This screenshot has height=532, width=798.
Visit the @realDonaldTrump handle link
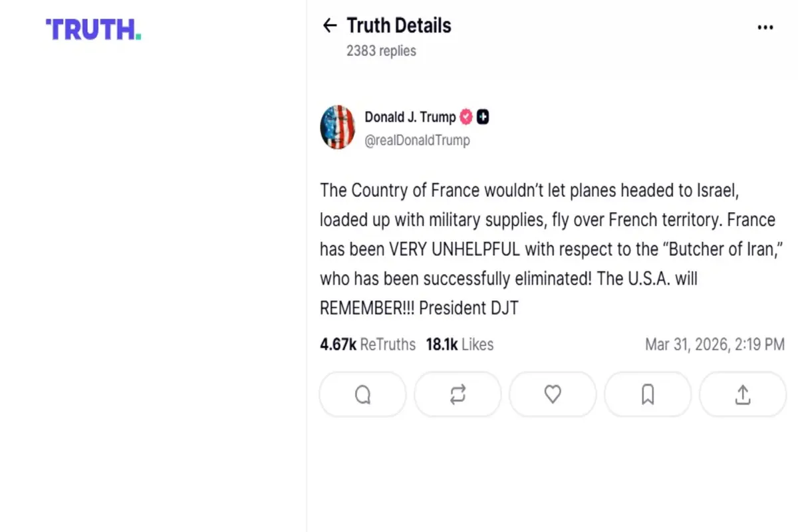[x=417, y=140]
